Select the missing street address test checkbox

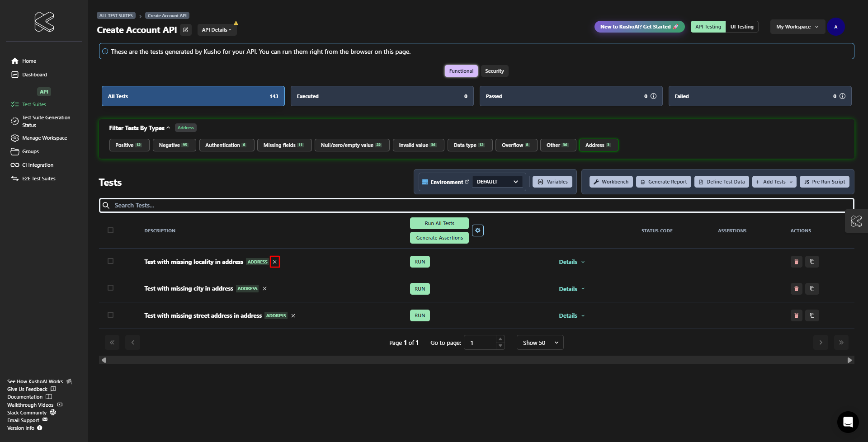coord(110,315)
